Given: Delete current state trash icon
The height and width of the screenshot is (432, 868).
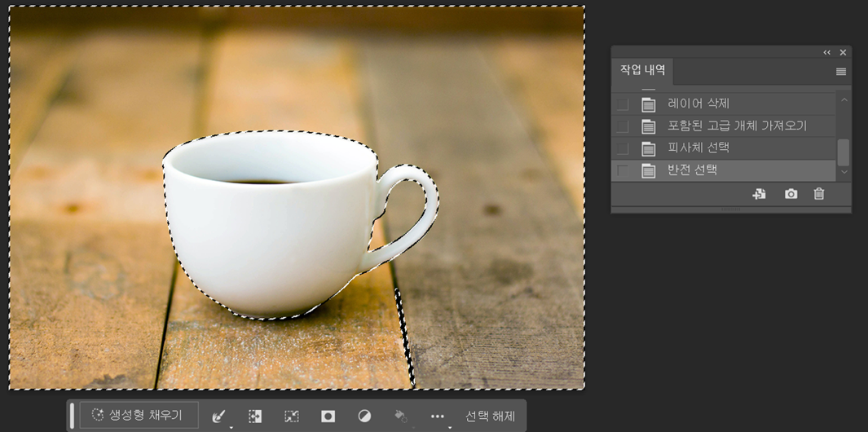Looking at the screenshot, I should click(x=819, y=194).
